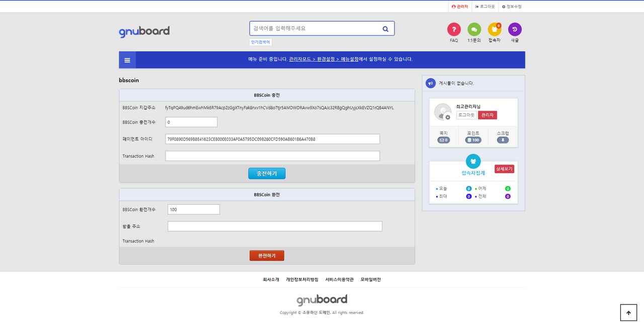Click the 게시물이 없습니다 notice text
Image resolution: width=644 pixels, height=322 pixels.
pyautogui.click(x=456, y=83)
